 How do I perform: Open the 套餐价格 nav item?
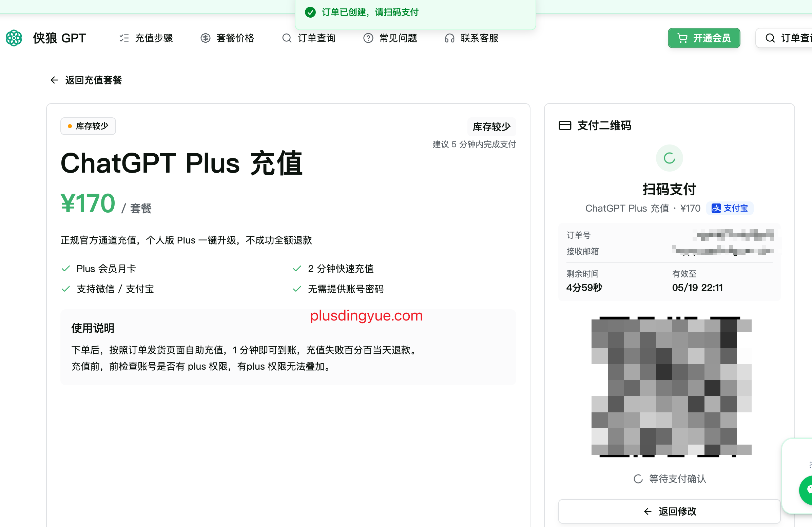pyautogui.click(x=227, y=38)
